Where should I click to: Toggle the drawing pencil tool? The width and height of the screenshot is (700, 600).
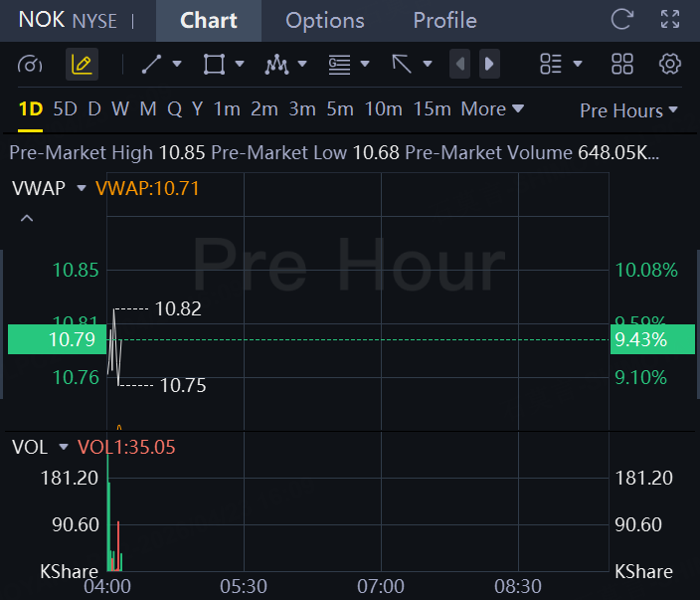(82, 65)
